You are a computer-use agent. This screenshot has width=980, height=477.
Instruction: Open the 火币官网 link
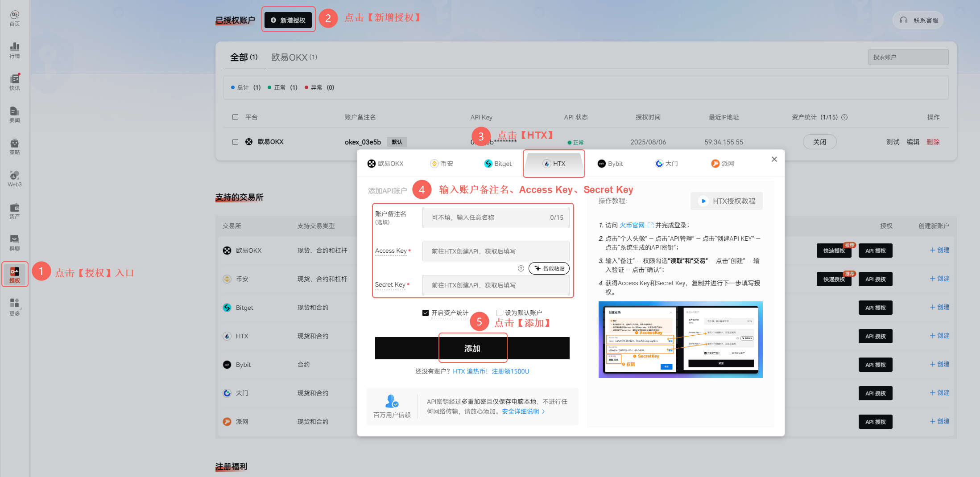pos(632,225)
